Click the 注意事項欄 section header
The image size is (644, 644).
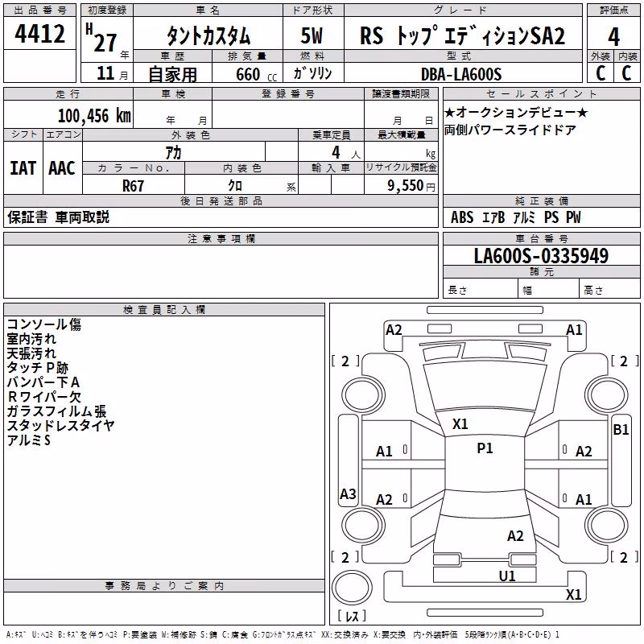point(221,238)
